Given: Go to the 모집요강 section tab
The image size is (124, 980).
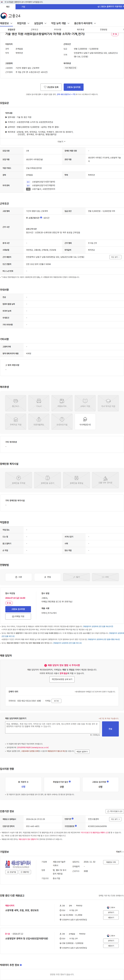Looking at the screenshot, I should (x=11, y=30).
